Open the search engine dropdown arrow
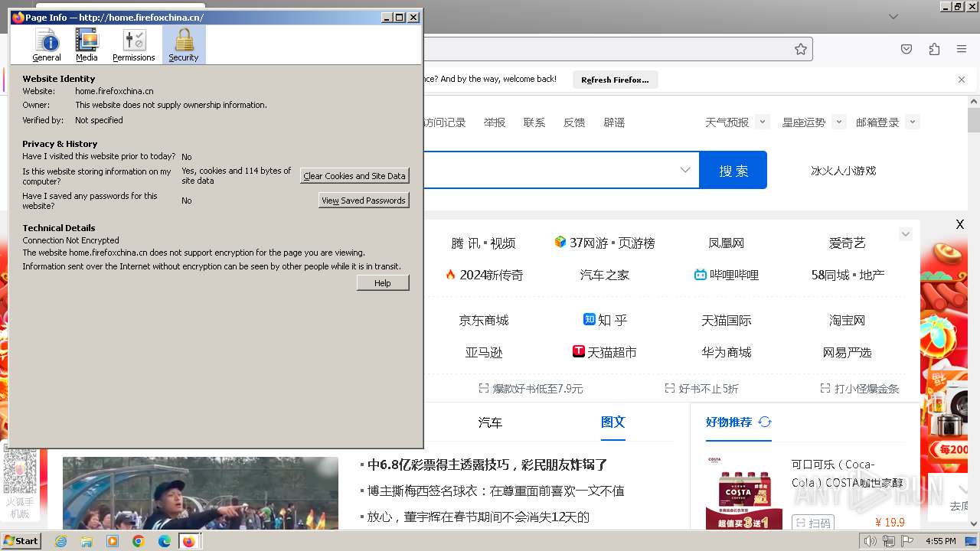Image resolution: width=980 pixels, height=551 pixels. 685,170
